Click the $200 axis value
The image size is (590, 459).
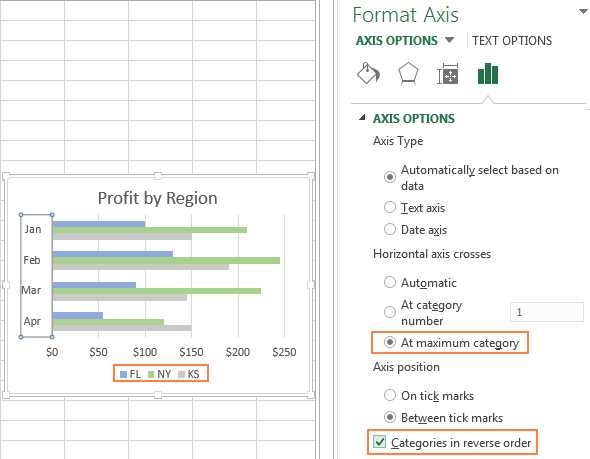point(237,352)
